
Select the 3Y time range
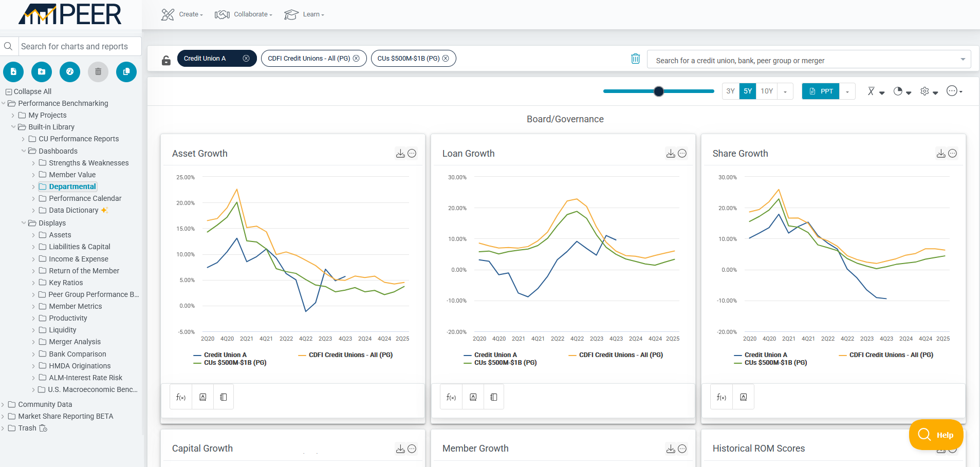tap(730, 91)
